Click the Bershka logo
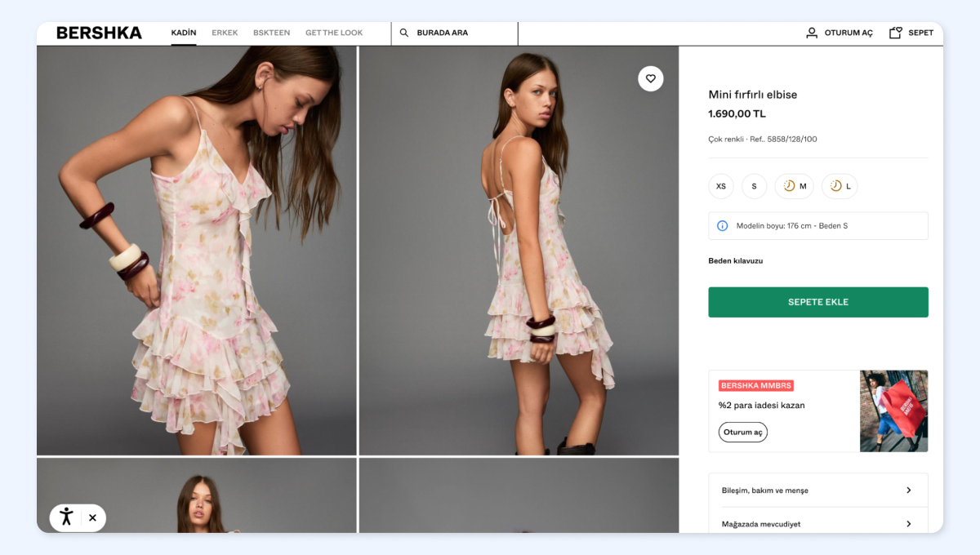 point(99,33)
